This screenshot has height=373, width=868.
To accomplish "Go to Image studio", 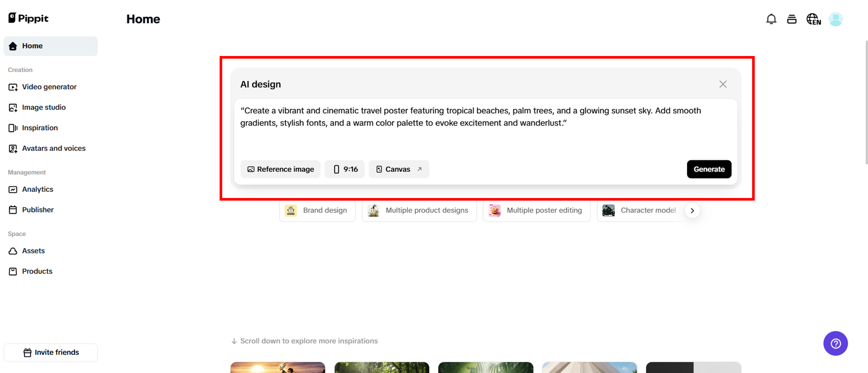I will [44, 107].
